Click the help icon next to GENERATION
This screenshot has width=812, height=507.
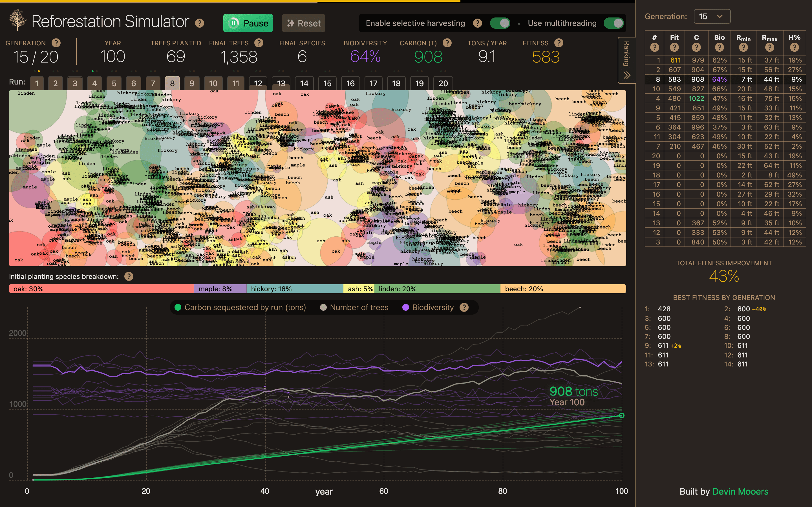pos(56,43)
